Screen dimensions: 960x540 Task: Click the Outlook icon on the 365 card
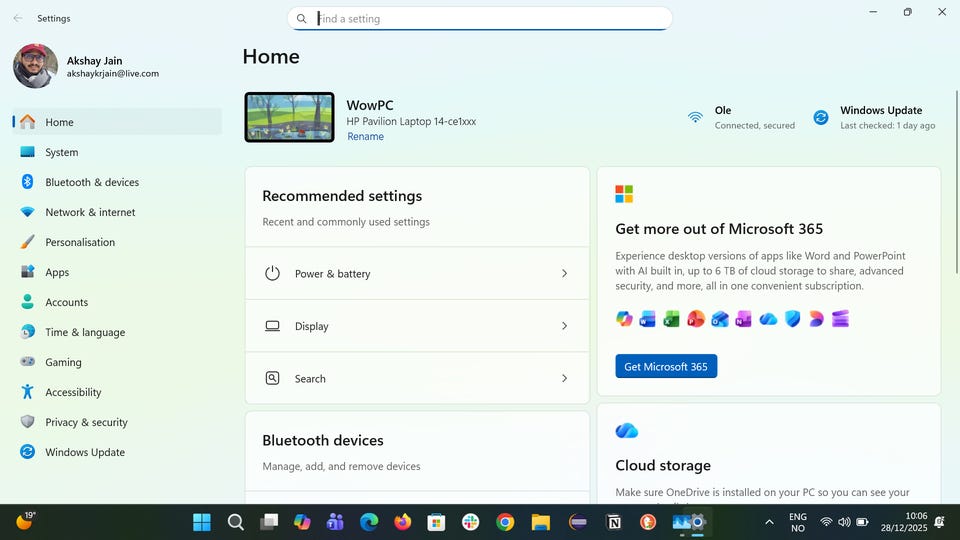pos(720,319)
